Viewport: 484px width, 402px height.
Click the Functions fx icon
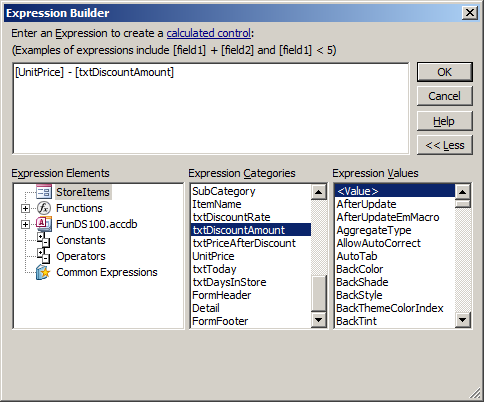pos(44,208)
